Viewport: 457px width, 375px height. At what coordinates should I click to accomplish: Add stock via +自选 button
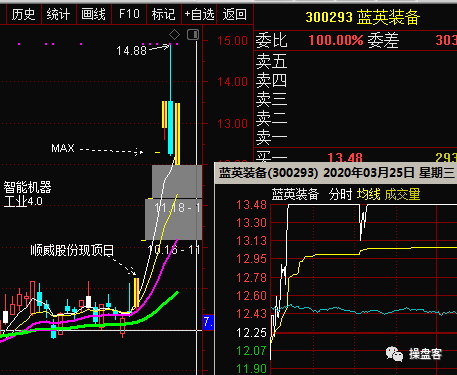[x=199, y=14]
